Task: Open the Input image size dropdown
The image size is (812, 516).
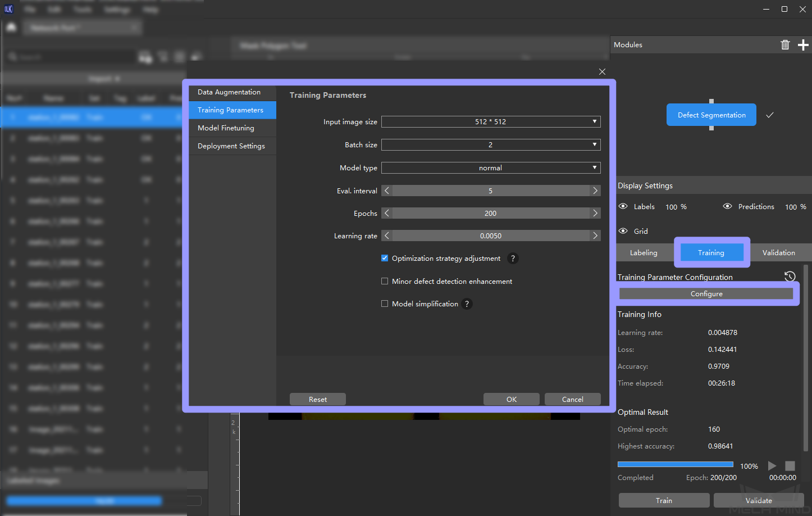Action: coord(491,121)
